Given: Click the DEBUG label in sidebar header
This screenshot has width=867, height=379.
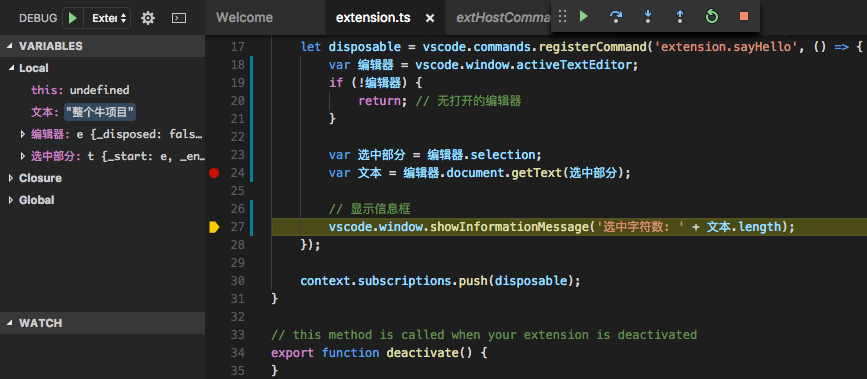Looking at the screenshot, I should 38,18.
